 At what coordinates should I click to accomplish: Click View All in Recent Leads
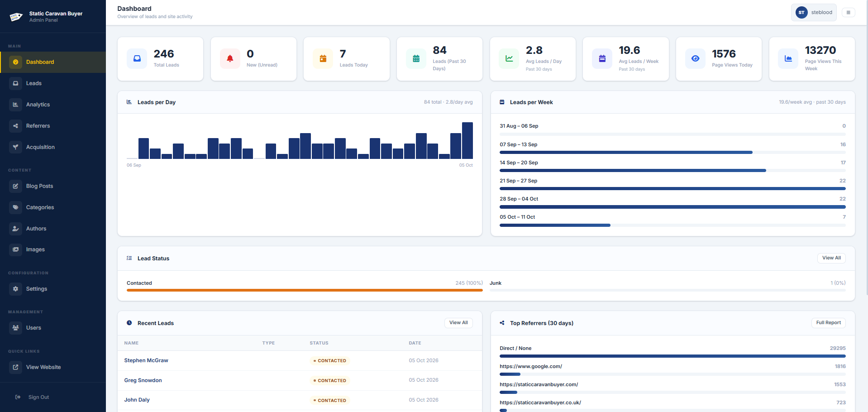point(458,323)
